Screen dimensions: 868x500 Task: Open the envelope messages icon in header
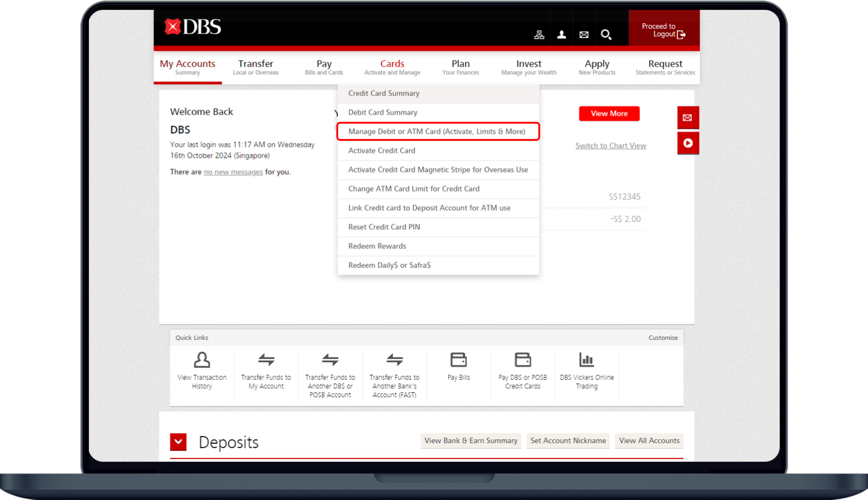(x=584, y=35)
